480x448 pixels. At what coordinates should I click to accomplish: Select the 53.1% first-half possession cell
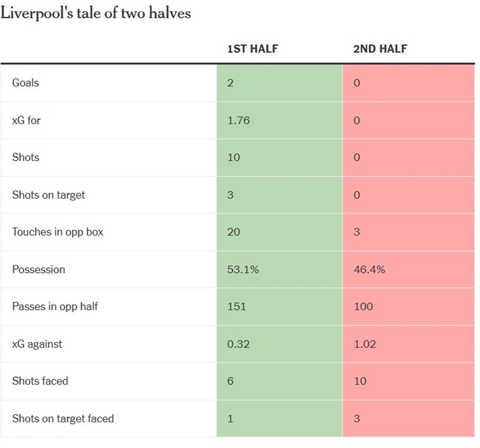point(243,269)
